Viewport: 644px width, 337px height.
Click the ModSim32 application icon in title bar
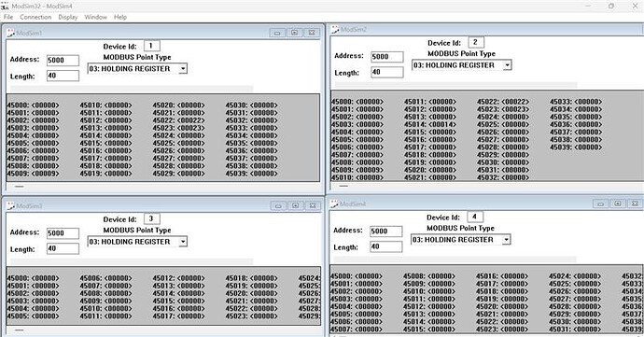pyautogui.click(x=5, y=6)
